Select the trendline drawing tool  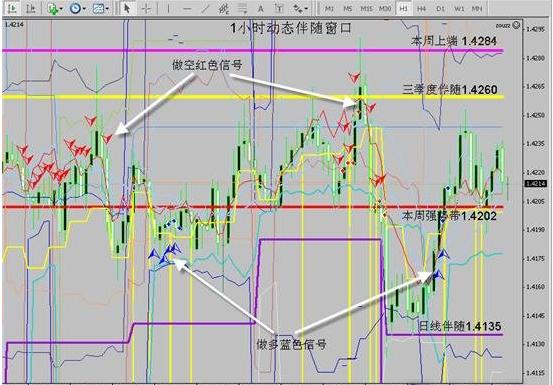click(205, 8)
